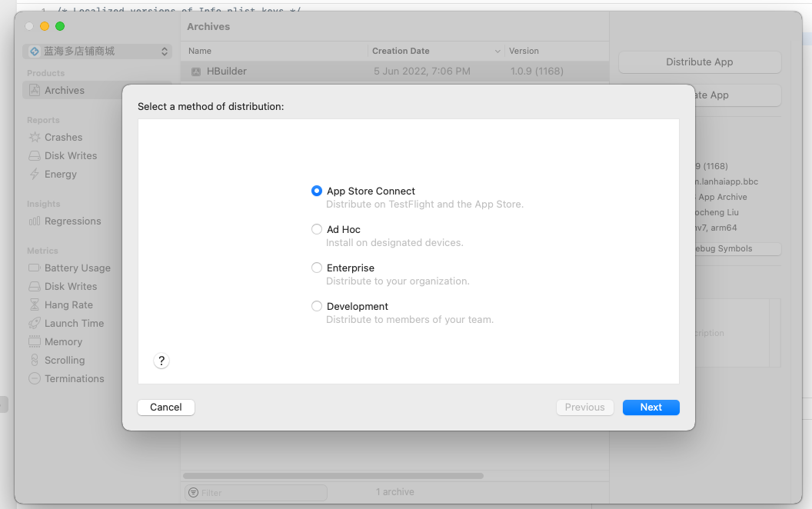Screen dimensions: 812x509
Task: Click the Crashes sidebar icon
Action: (35, 138)
